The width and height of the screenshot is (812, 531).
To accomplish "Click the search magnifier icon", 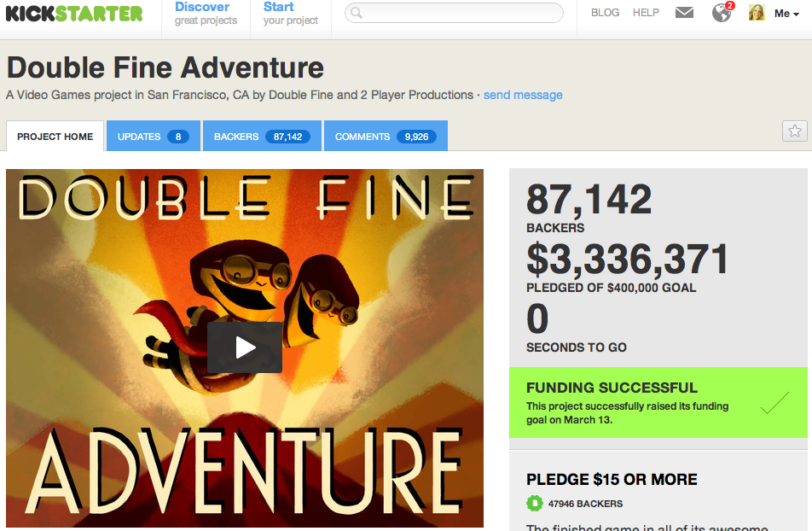I will [x=357, y=13].
